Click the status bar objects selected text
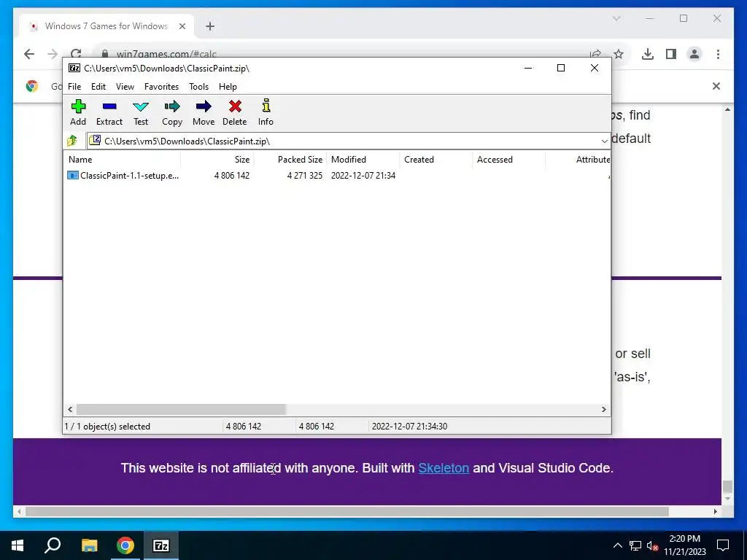 [x=107, y=427]
